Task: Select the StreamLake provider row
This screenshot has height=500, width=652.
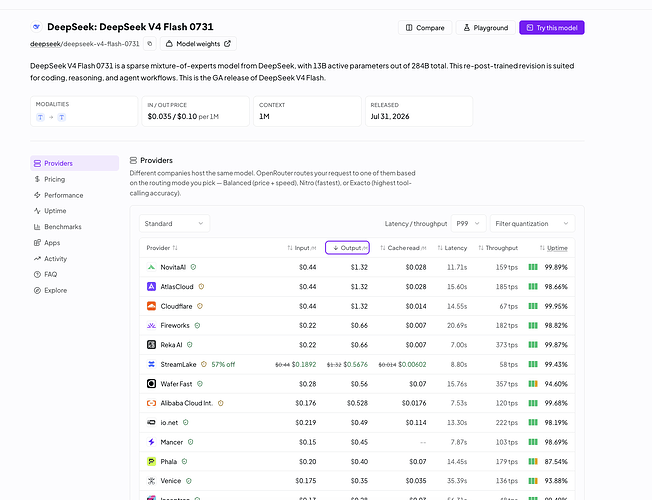Action: coord(357,364)
